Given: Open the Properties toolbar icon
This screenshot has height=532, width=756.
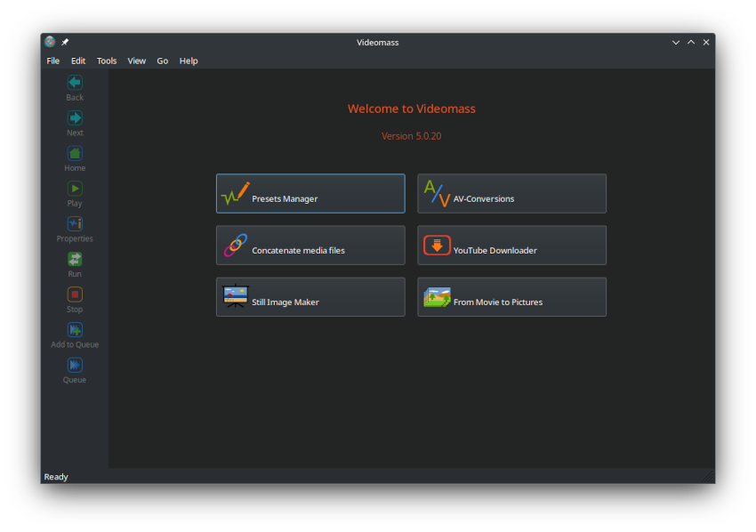Looking at the screenshot, I should pyautogui.click(x=75, y=223).
